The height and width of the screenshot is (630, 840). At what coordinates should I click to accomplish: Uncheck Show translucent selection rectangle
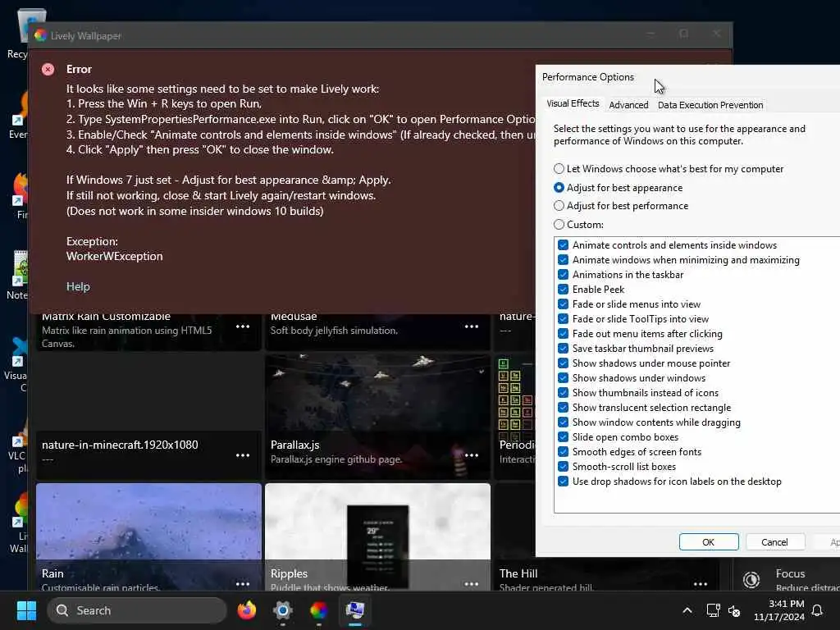click(x=563, y=408)
